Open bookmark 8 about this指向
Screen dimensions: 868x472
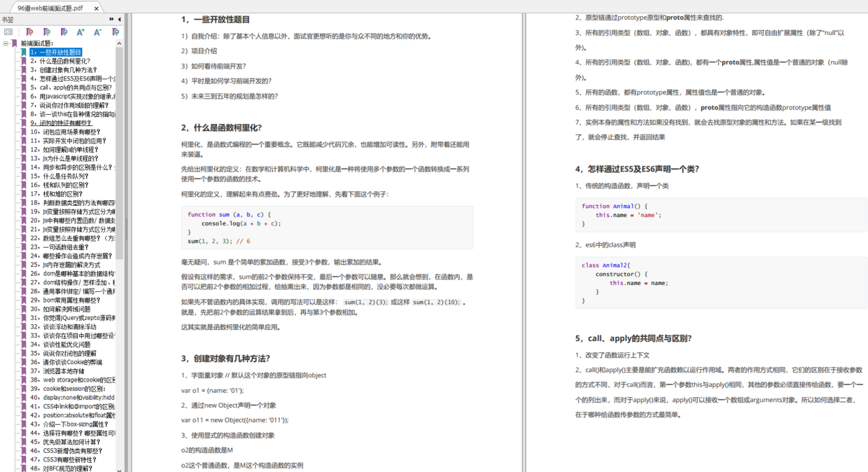pyautogui.click(x=72, y=114)
